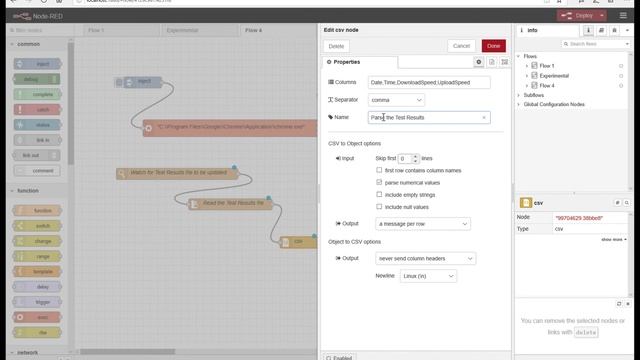Click the info tab icon in sidebar
Image resolution: width=640 pixels, height=360 pixels.
tap(588, 30)
